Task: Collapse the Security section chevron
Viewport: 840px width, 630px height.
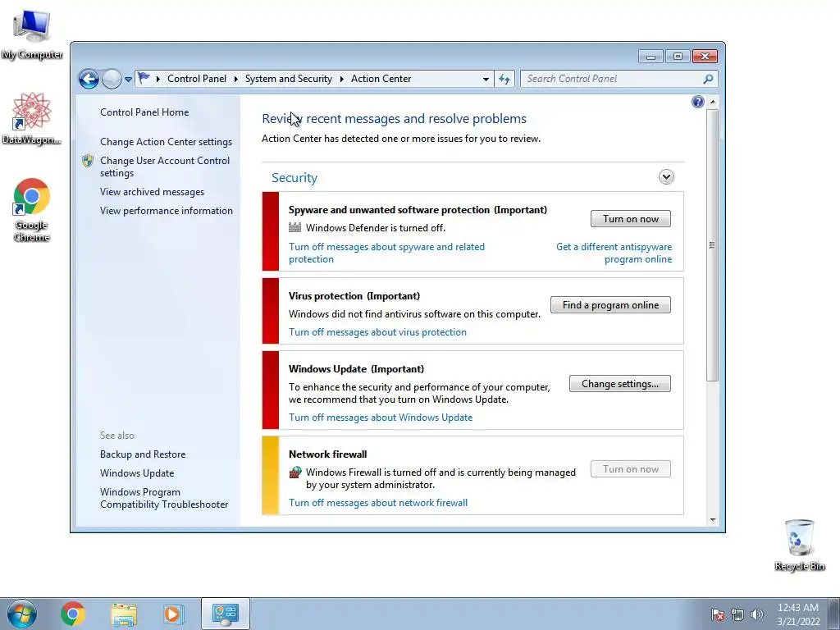Action: pos(666,177)
